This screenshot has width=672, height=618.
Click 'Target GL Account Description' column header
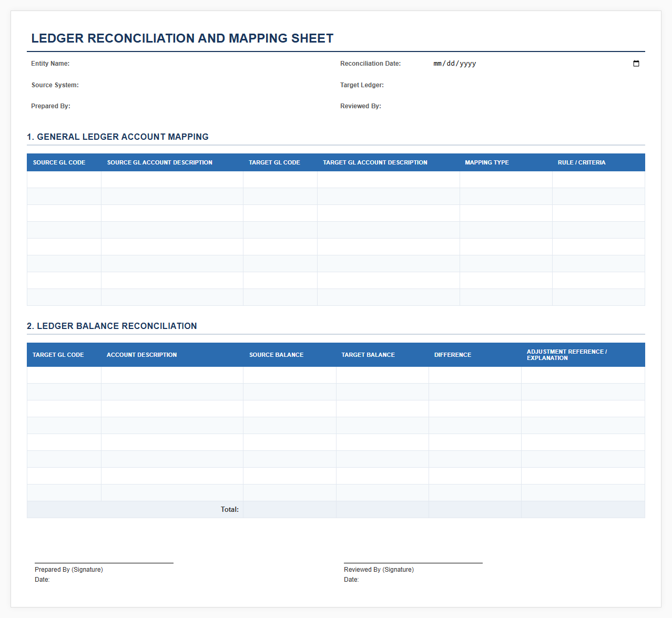pyautogui.click(x=389, y=162)
